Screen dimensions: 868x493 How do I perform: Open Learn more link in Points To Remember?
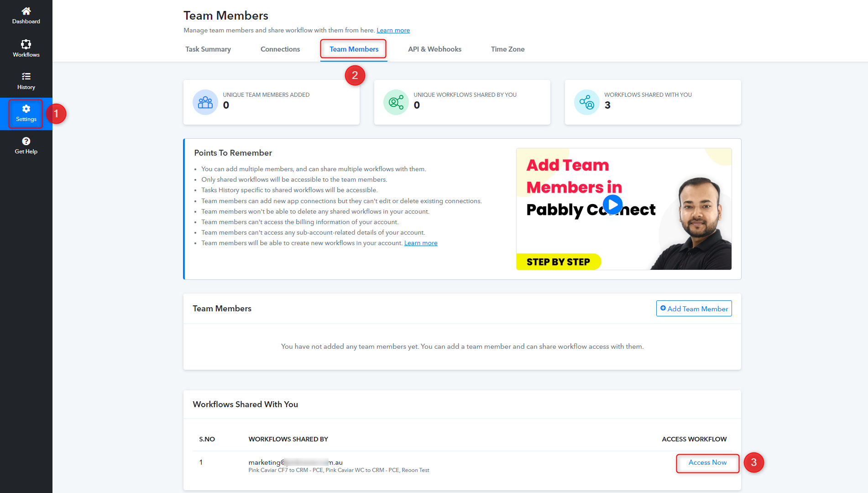(x=421, y=243)
